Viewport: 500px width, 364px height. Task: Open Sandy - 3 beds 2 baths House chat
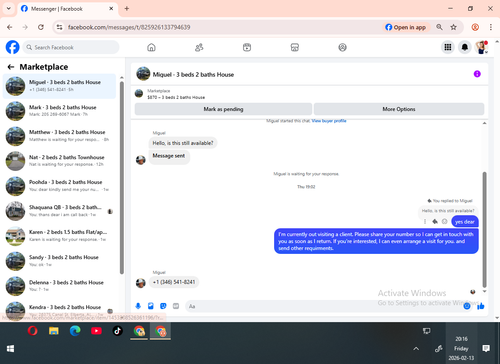pyautogui.click(x=59, y=261)
